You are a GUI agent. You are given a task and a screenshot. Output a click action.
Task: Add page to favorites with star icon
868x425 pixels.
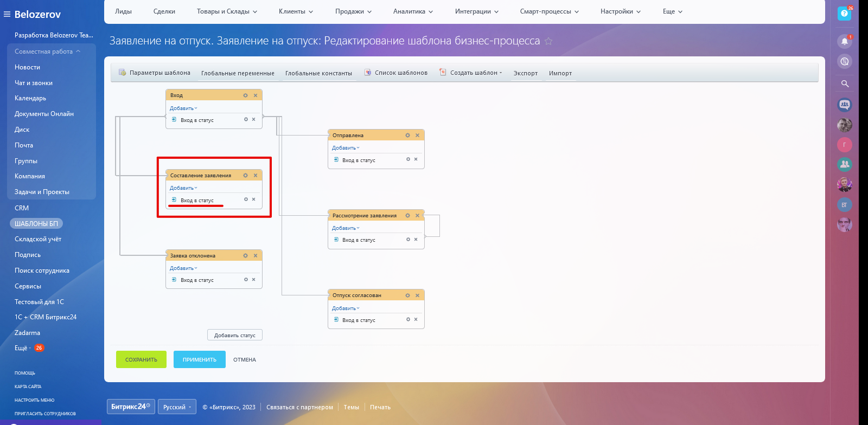point(548,41)
